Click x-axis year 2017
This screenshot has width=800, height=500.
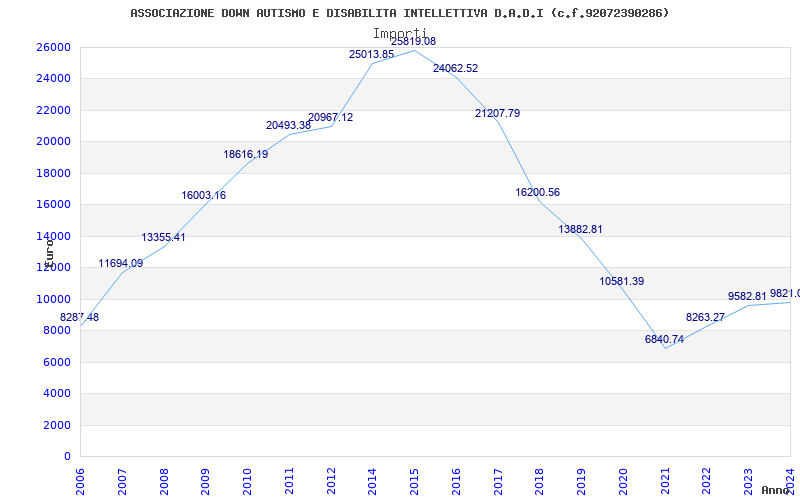498,482
